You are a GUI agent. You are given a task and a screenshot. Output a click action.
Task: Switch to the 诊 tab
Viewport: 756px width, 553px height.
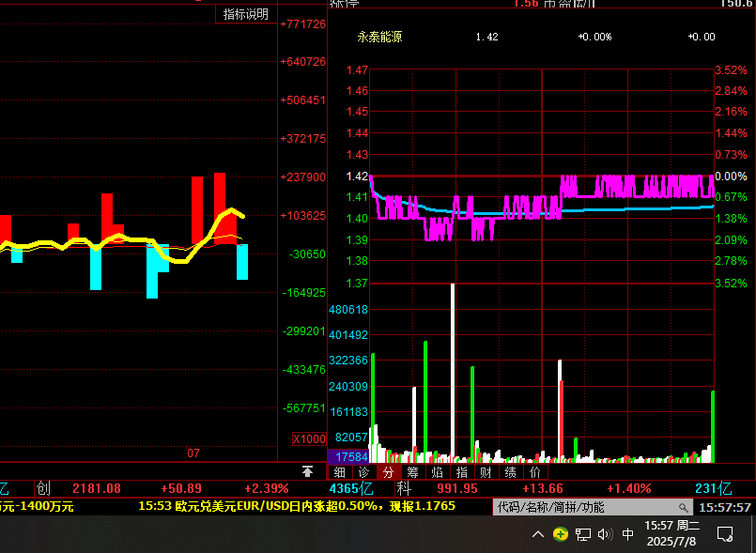[364, 472]
